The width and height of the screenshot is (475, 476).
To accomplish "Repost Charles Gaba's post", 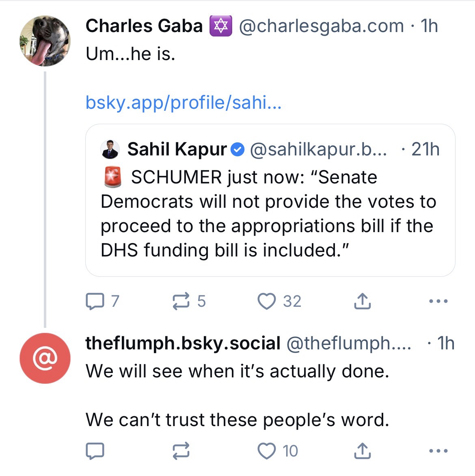I will click(x=181, y=302).
